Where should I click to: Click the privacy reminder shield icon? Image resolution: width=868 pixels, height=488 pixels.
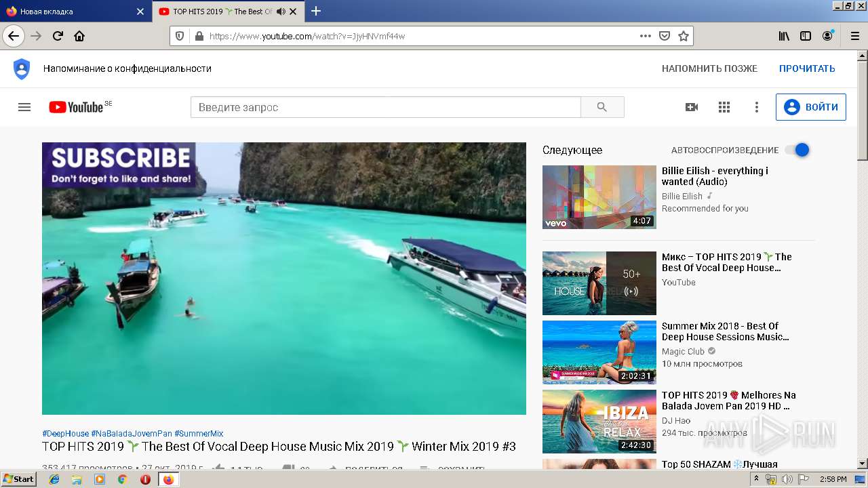22,68
